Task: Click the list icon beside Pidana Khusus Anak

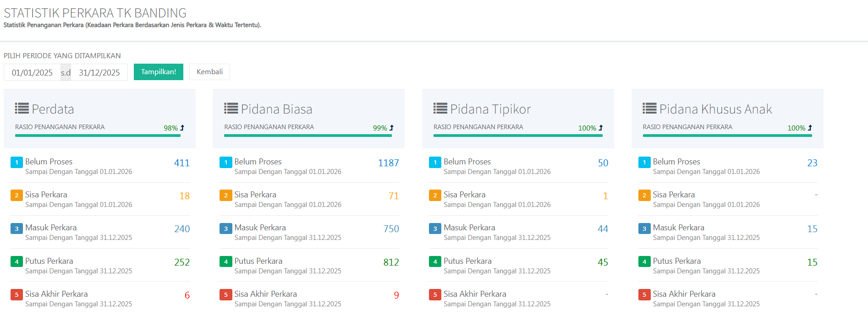Action: [649, 109]
